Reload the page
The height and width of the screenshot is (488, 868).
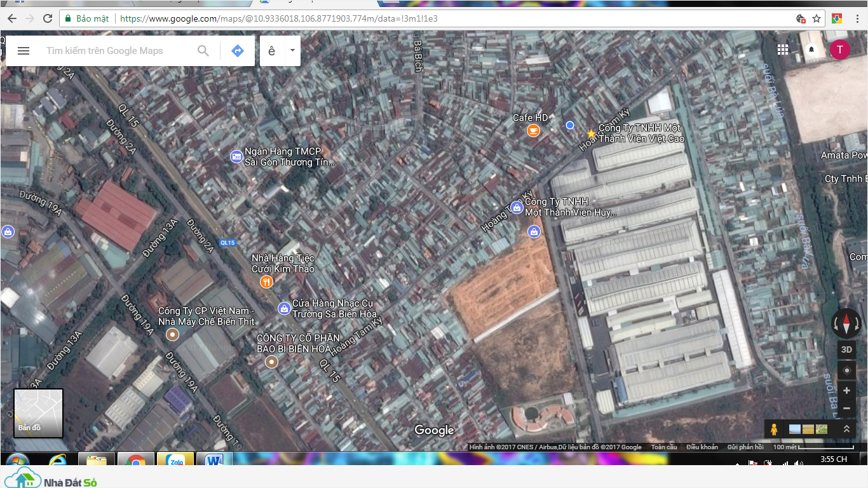48,18
